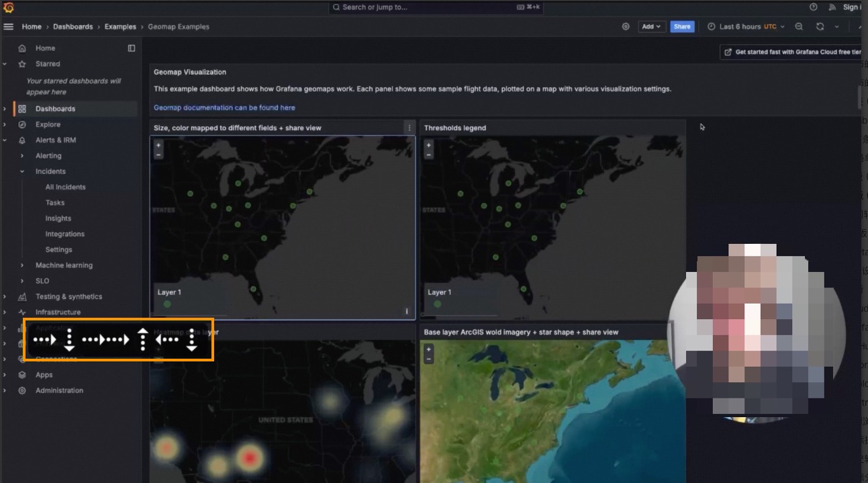The image size is (868, 483).
Task: Click attribution info icon on first map
Action: [407, 311]
